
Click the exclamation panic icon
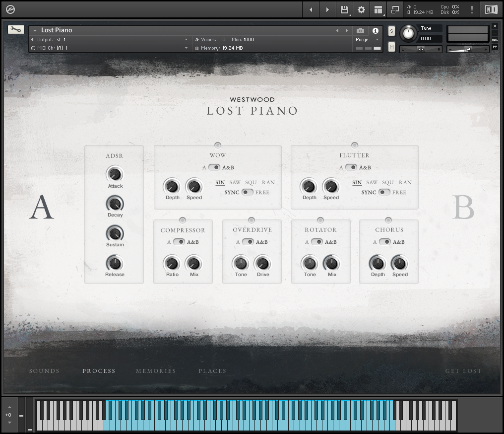(472, 9)
